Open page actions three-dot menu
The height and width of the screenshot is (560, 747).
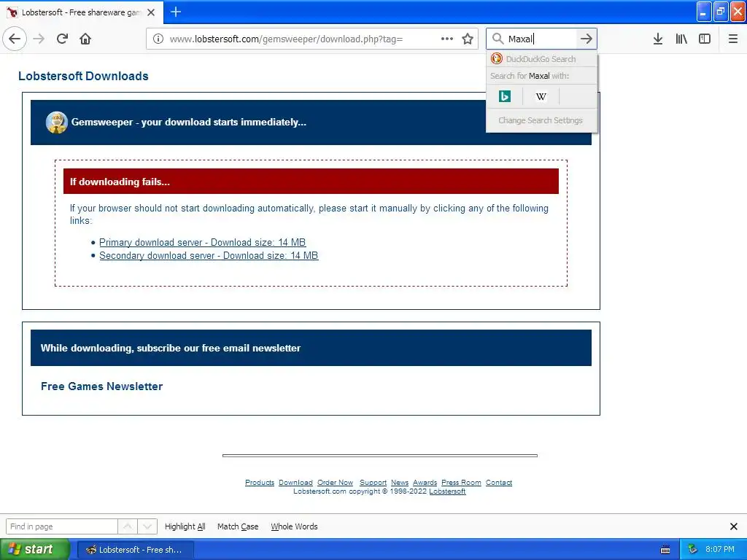click(447, 39)
